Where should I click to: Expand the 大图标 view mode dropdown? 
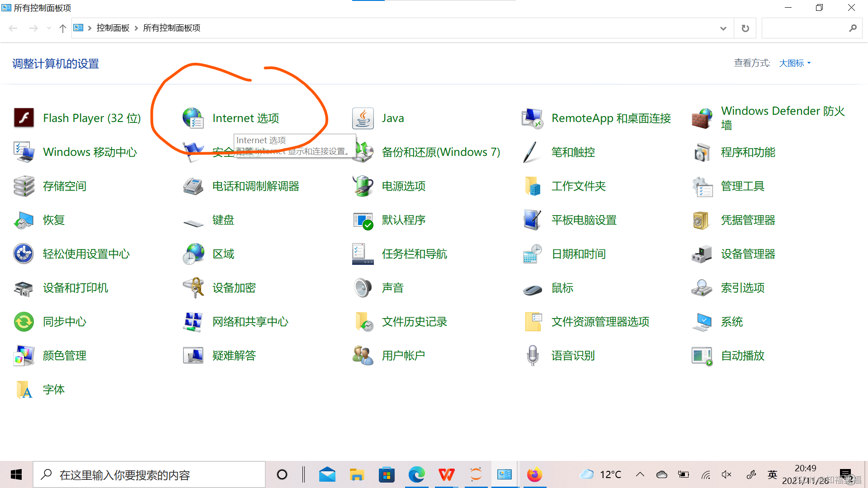click(795, 63)
